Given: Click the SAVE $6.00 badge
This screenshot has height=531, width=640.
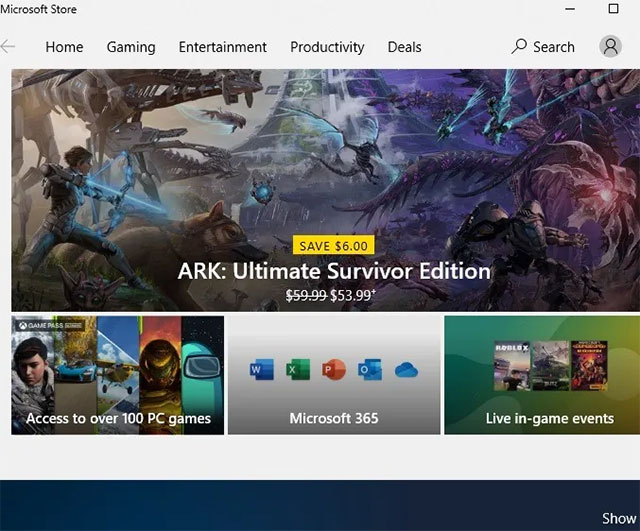Looking at the screenshot, I should tap(333, 245).
